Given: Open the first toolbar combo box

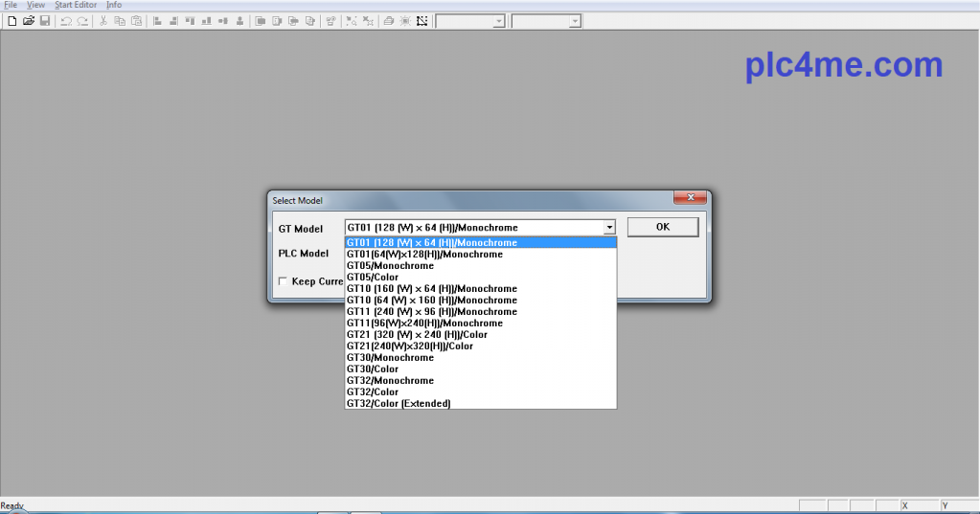Looking at the screenshot, I should click(x=498, y=21).
